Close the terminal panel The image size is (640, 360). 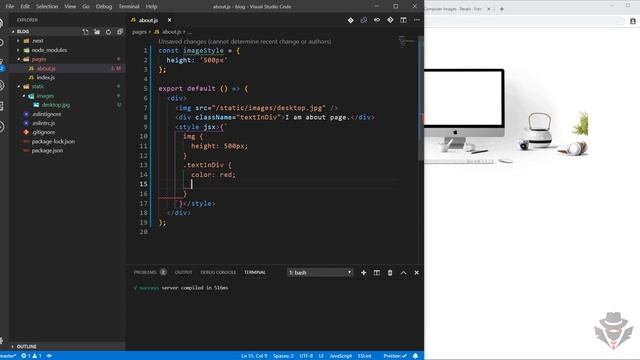point(416,273)
